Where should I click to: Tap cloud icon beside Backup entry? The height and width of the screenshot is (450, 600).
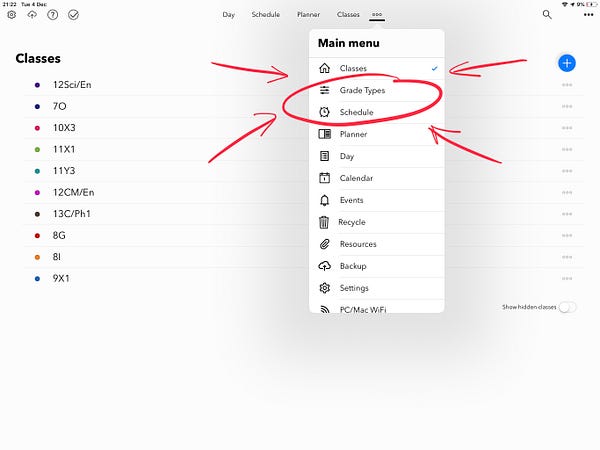324,266
